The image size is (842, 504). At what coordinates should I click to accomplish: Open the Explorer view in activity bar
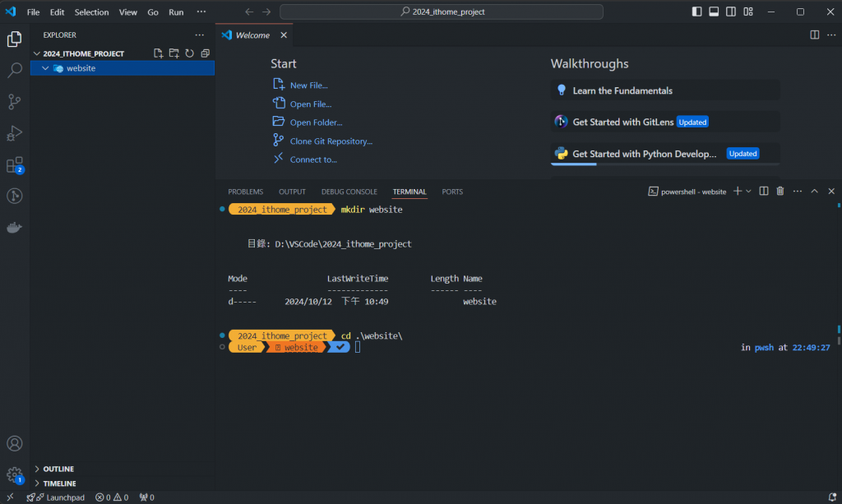(x=15, y=39)
